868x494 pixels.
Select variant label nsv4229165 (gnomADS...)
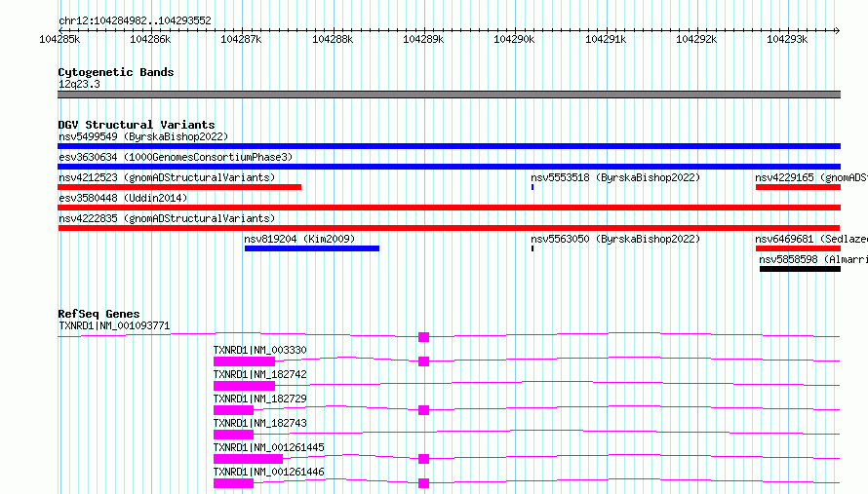point(811,177)
